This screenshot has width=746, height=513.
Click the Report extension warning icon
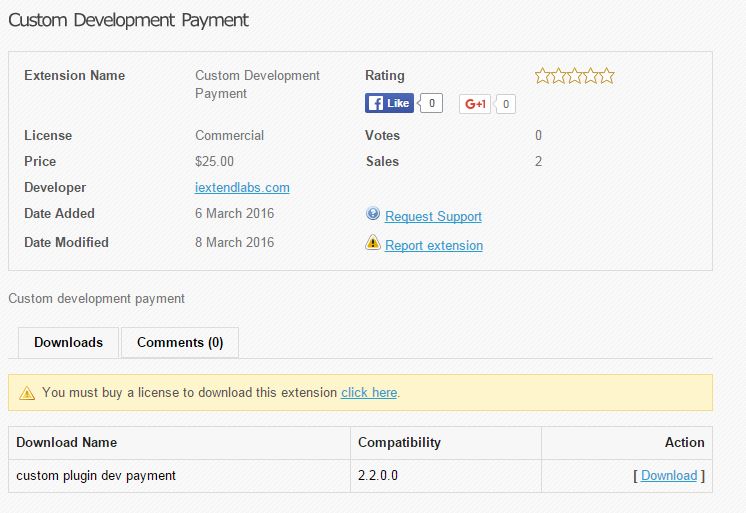click(373, 242)
